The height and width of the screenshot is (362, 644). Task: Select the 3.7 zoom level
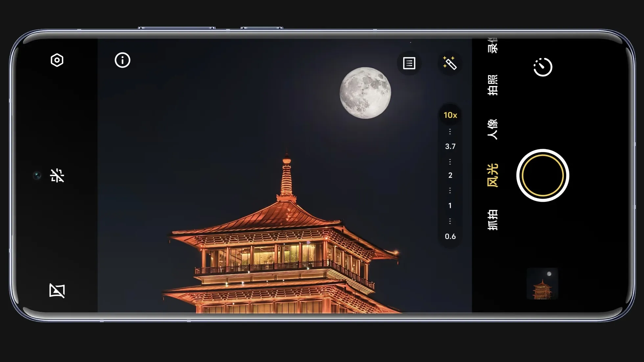pyautogui.click(x=450, y=146)
